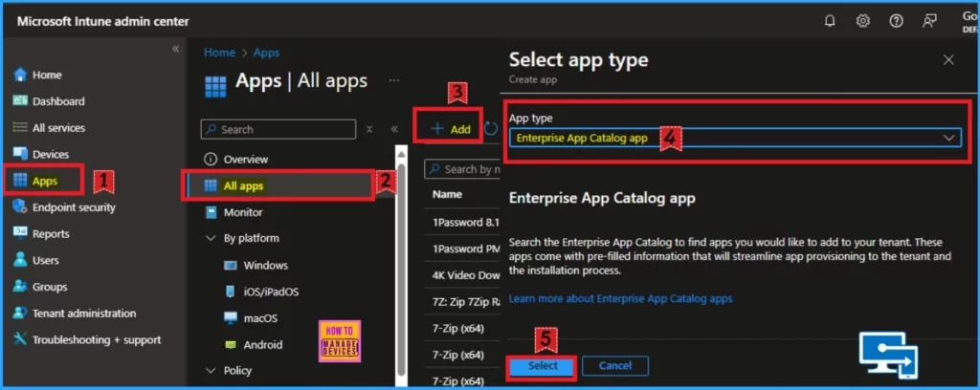980x390 pixels.
Task: Click the Apps grid icon beside page title
Action: (215, 87)
